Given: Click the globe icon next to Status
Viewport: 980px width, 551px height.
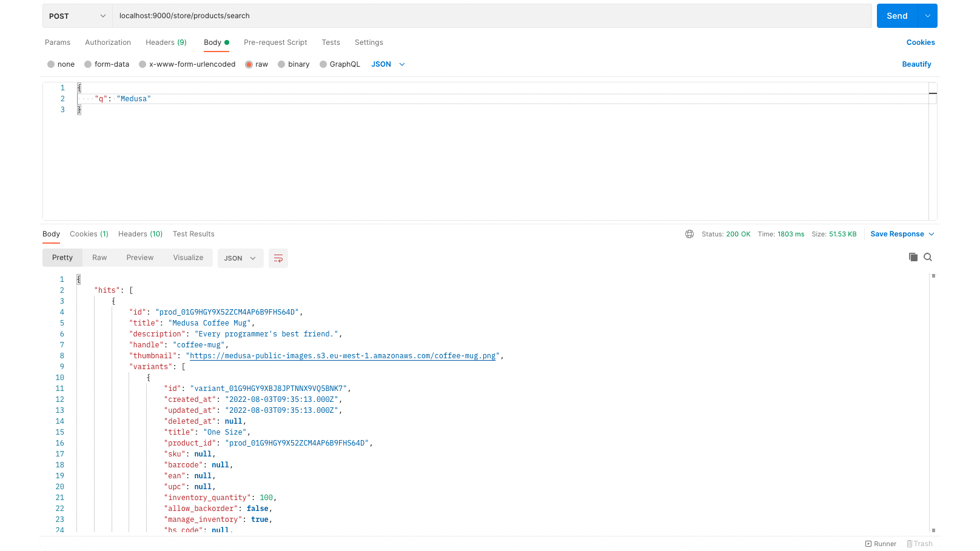Looking at the screenshot, I should (x=690, y=233).
